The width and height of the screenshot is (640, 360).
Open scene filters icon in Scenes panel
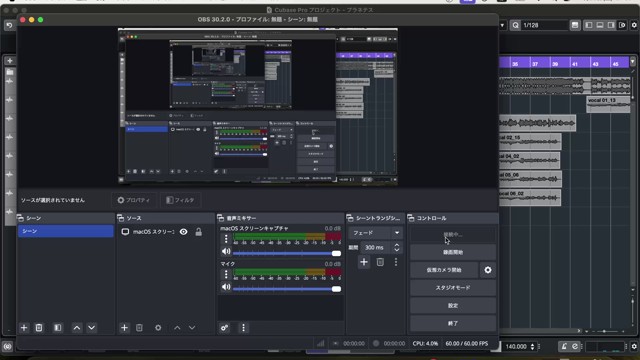(58, 328)
